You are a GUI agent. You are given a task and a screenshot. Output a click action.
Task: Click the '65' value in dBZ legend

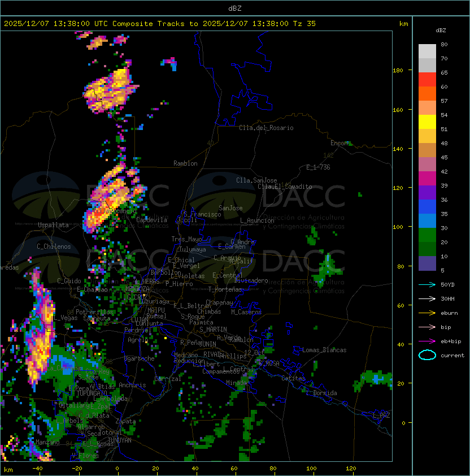(x=444, y=72)
